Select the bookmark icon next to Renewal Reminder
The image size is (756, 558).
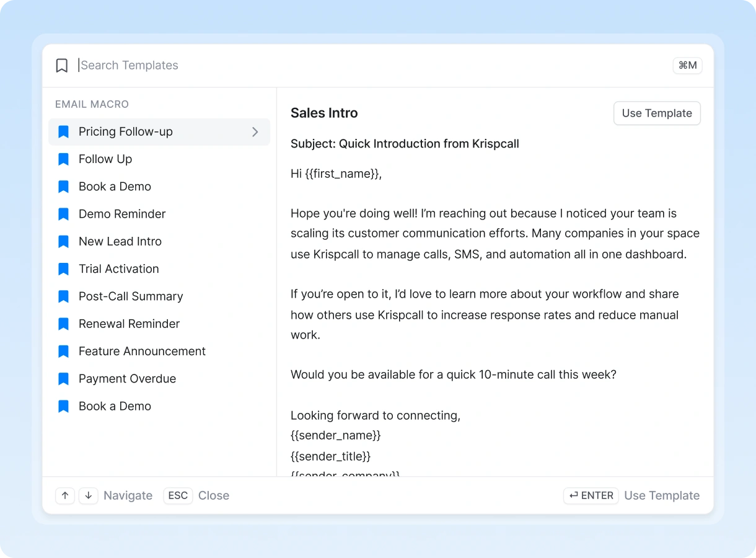tap(63, 324)
